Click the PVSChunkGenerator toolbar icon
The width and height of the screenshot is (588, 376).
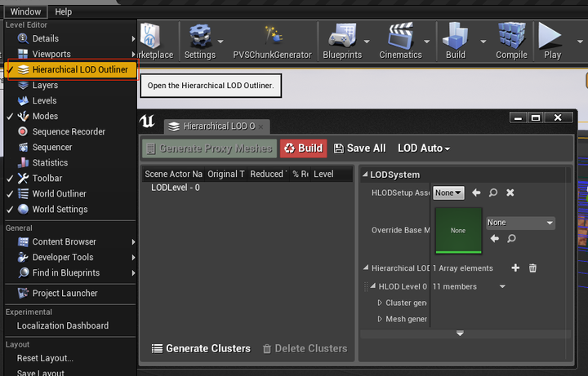click(273, 36)
